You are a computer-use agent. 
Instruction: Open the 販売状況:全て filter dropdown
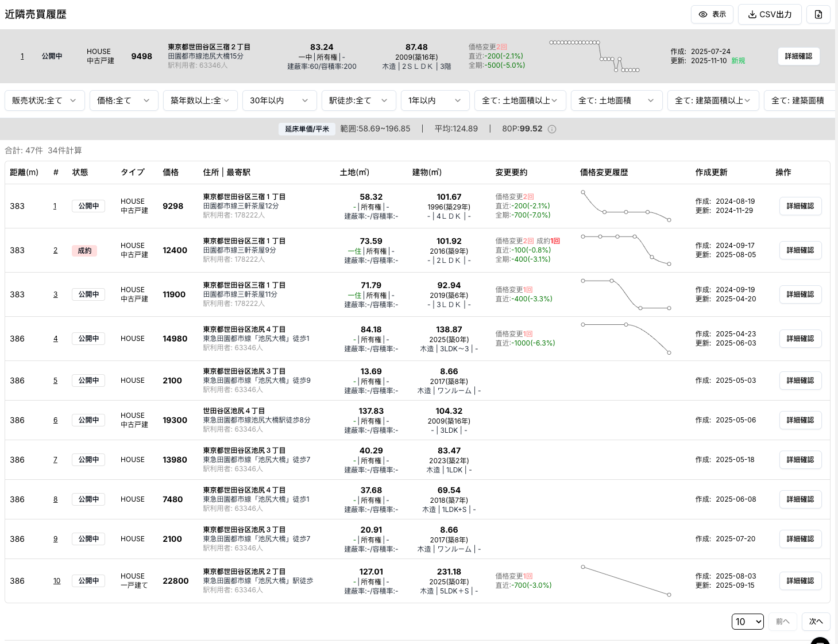44,100
